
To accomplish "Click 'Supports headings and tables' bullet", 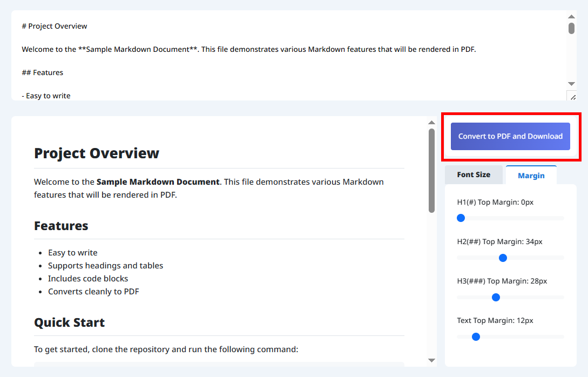I will tap(105, 266).
